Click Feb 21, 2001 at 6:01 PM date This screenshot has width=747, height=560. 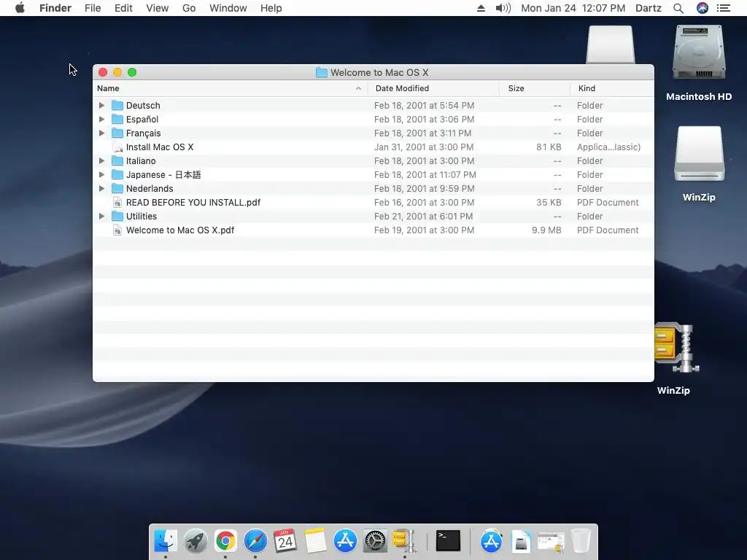click(x=424, y=216)
